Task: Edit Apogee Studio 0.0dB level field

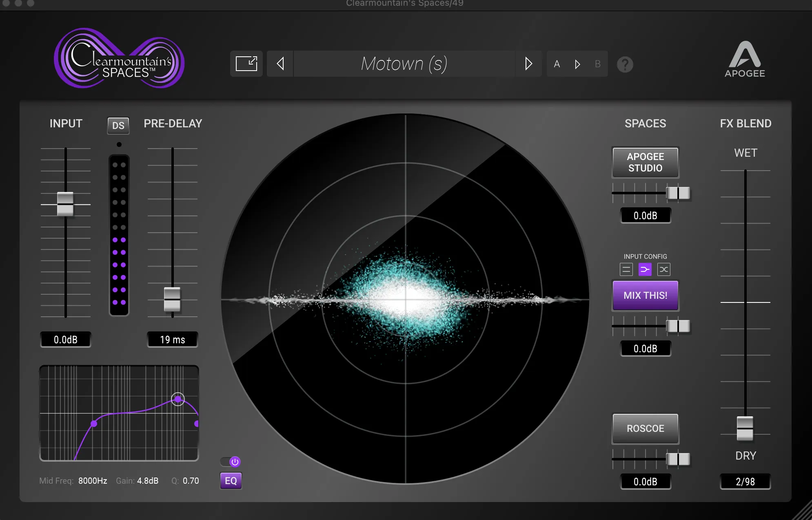Action: click(x=646, y=216)
